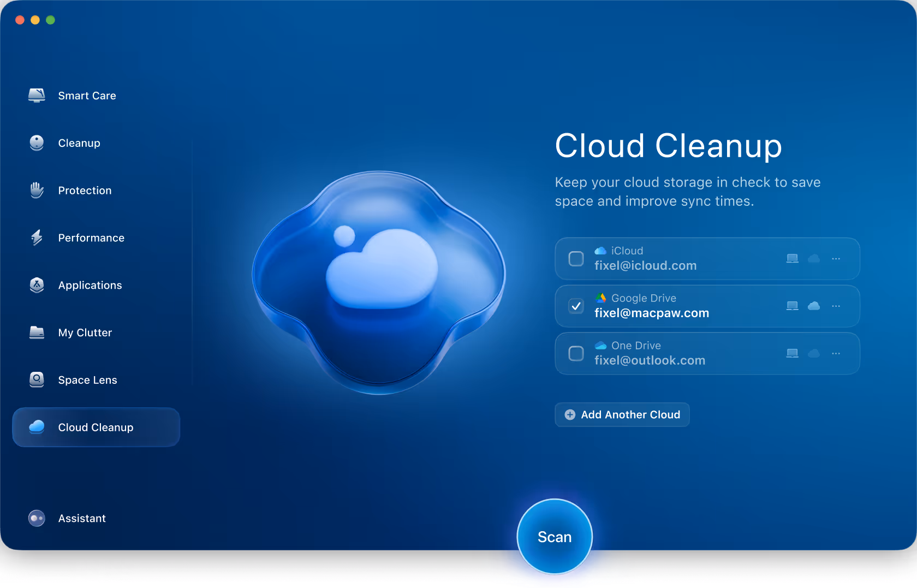Viewport: 917px width, 588px height.
Task: Open the ellipsis menu for One Drive
Action: coord(836,354)
